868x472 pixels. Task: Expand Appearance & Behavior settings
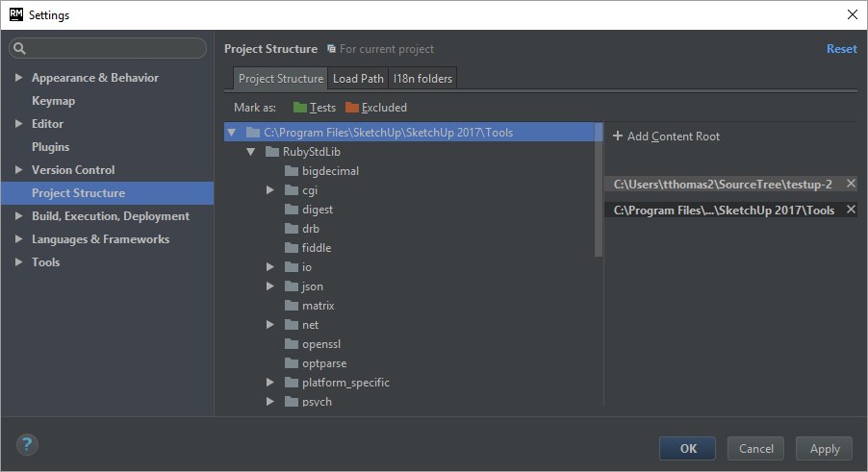(x=18, y=78)
